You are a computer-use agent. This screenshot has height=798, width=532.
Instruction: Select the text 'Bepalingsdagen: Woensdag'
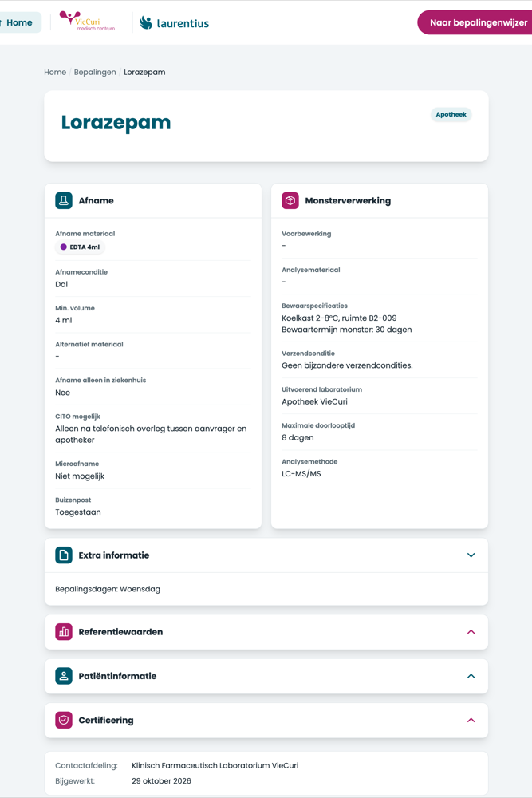tap(108, 589)
